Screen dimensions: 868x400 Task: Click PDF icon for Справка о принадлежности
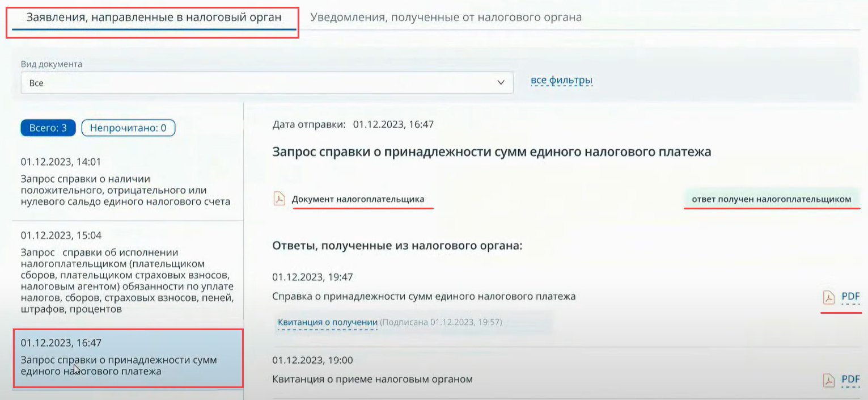click(829, 297)
